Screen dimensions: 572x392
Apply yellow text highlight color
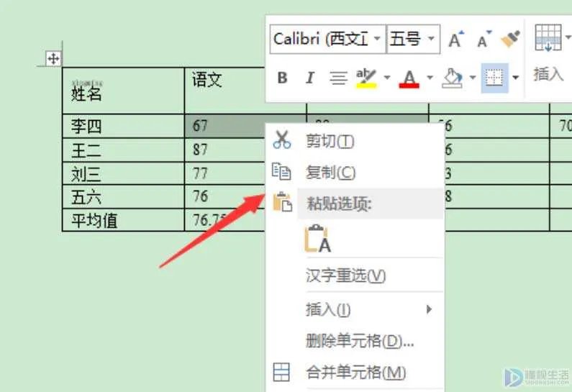pyautogui.click(x=366, y=78)
